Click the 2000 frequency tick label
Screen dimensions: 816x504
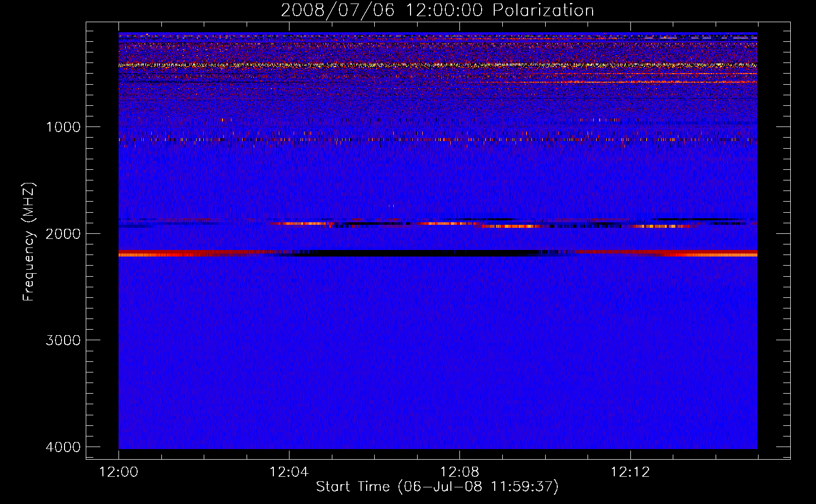(63, 233)
